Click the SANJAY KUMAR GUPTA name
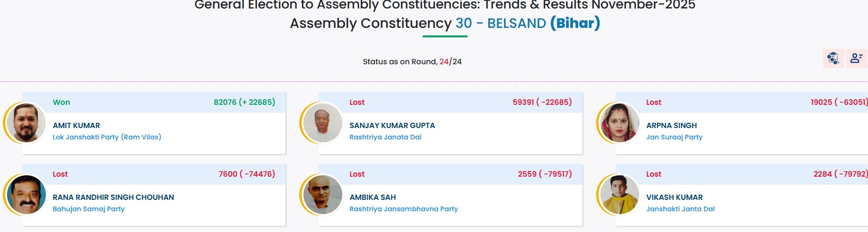This screenshot has width=868, height=232. [392, 126]
